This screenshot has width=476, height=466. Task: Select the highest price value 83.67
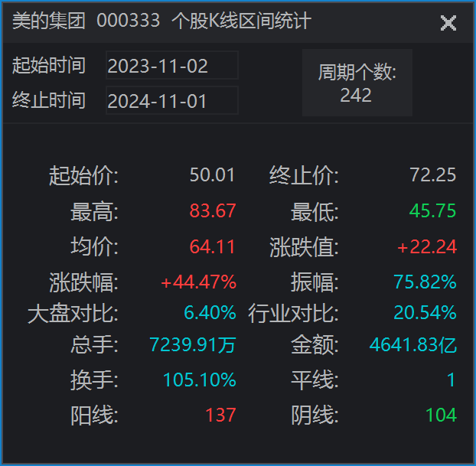(x=213, y=210)
